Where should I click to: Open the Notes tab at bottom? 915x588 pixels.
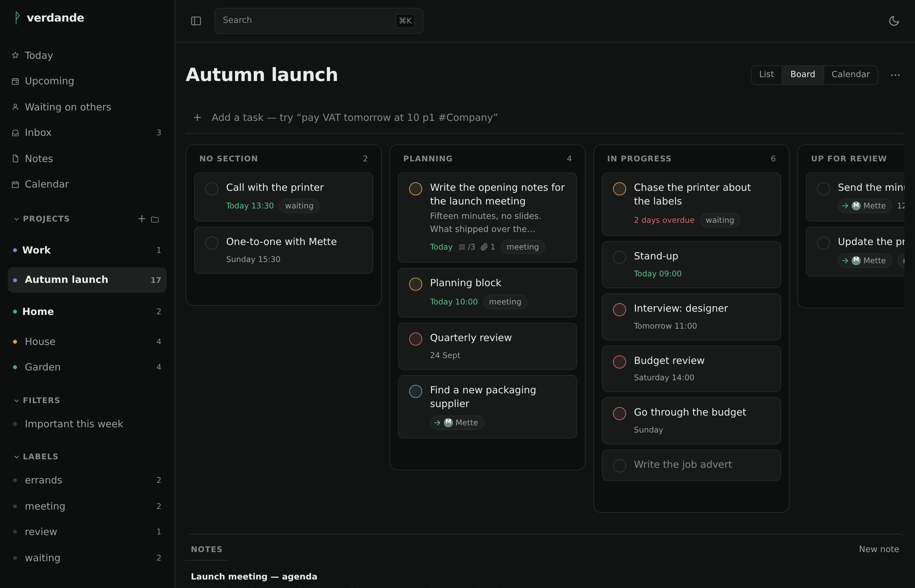tap(207, 549)
